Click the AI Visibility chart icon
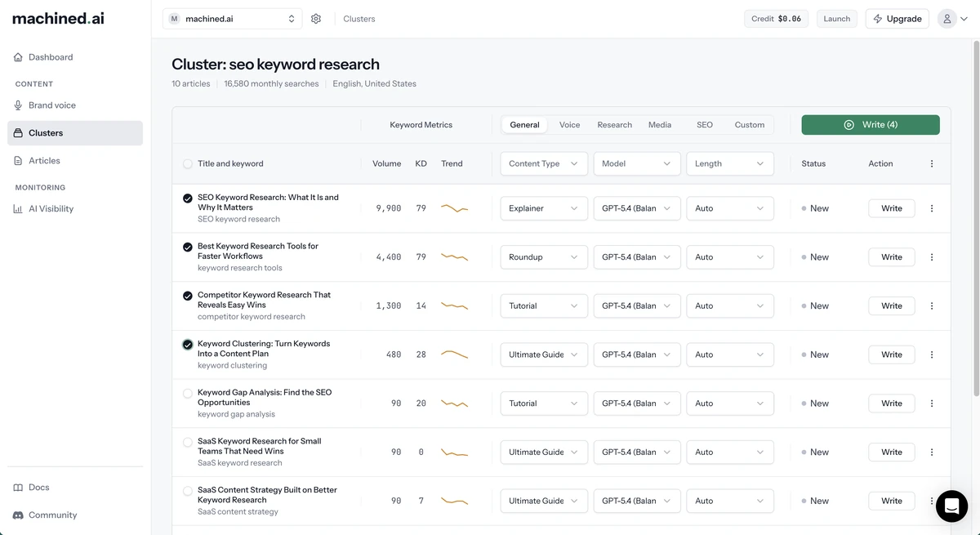The height and width of the screenshot is (535, 980). click(19, 209)
